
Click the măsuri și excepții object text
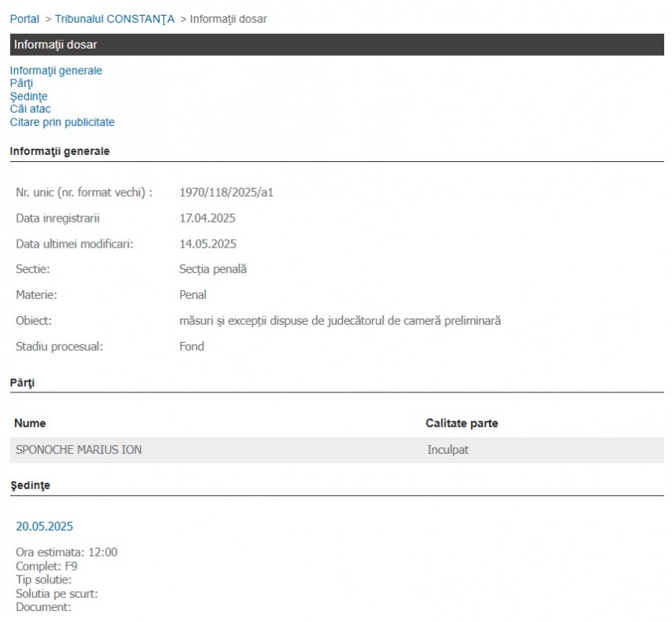(x=340, y=321)
